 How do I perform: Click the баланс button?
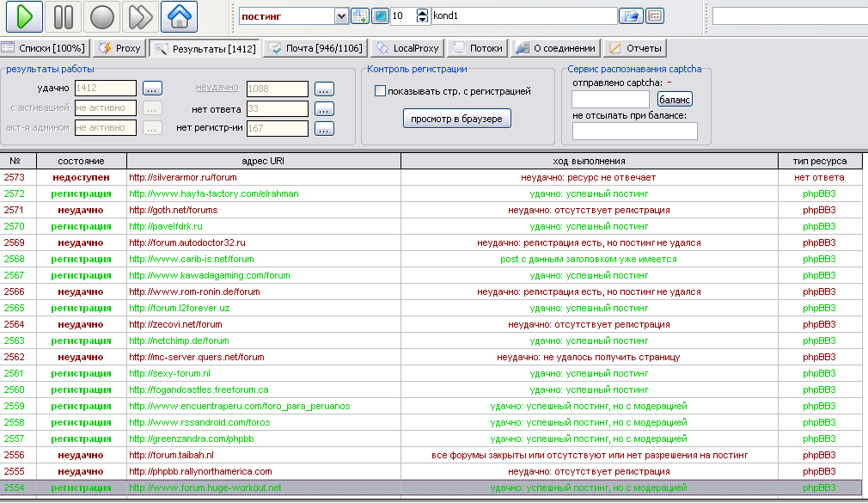675,100
